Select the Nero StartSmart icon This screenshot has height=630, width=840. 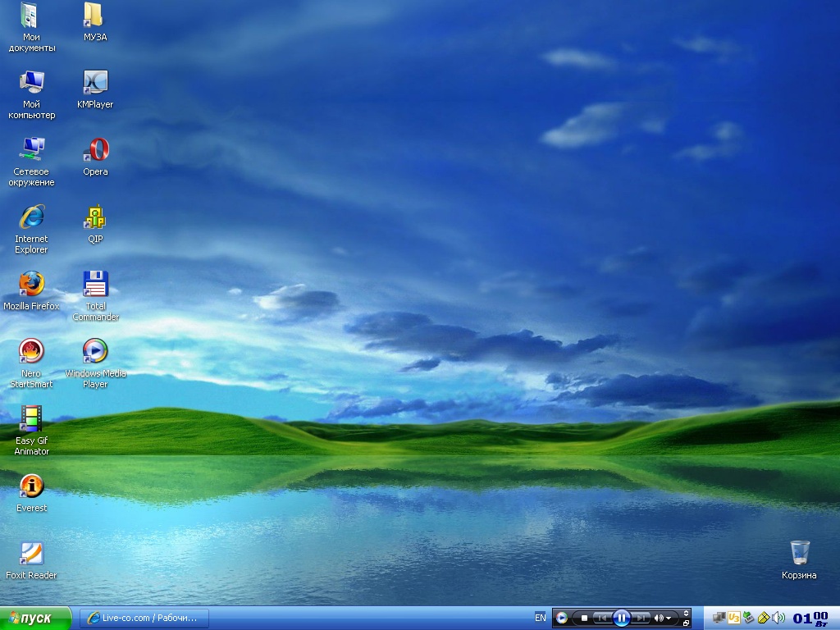pos(31,352)
